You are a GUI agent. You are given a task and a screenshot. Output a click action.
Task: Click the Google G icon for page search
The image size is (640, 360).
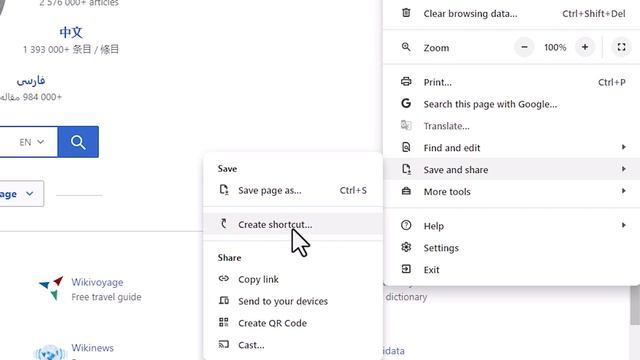tap(406, 104)
